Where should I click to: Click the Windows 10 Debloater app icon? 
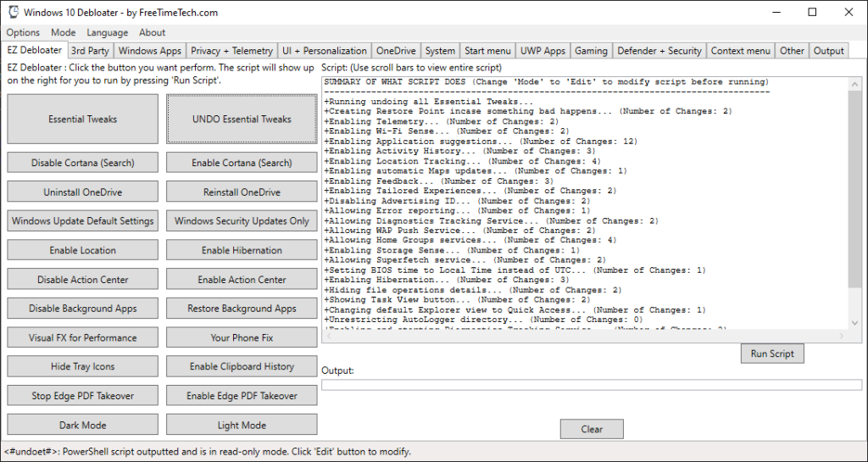(14, 12)
